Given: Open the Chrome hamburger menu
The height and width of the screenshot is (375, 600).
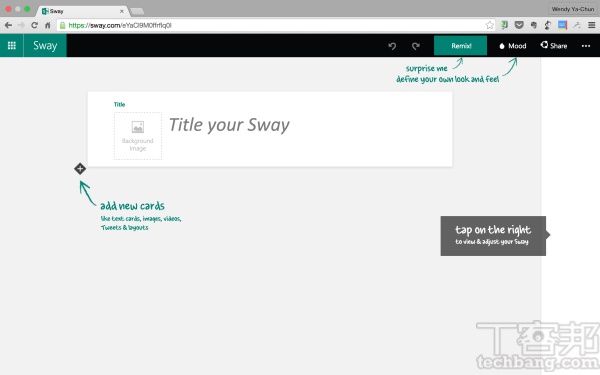Looking at the screenshot, I should 592,25.
